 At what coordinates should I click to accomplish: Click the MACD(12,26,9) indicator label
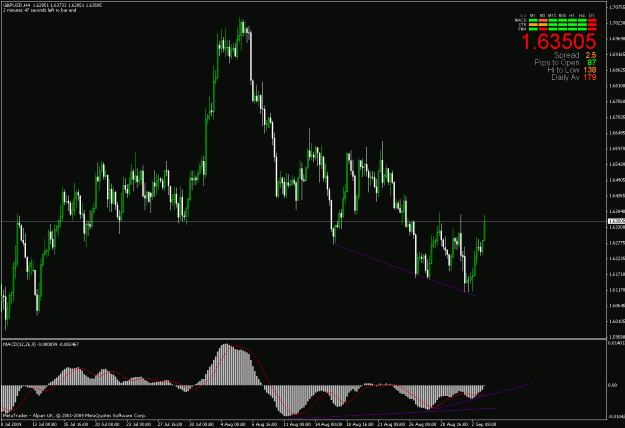click(x=41, y=344)
